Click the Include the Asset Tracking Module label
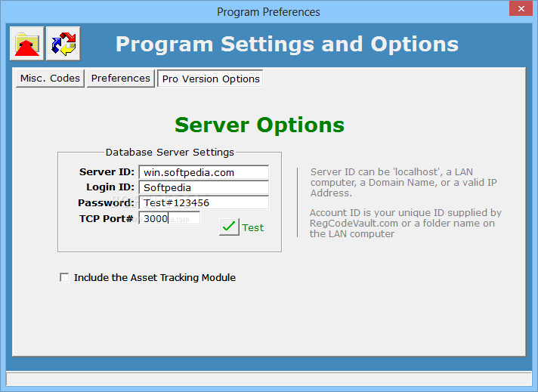The image size is (538, 392). point(155,277)
